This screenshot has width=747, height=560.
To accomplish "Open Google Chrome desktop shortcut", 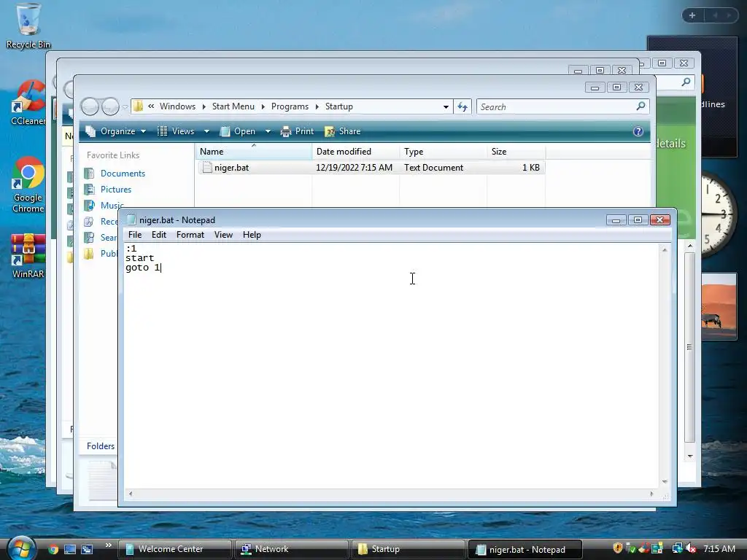I will tap(28, 184).
